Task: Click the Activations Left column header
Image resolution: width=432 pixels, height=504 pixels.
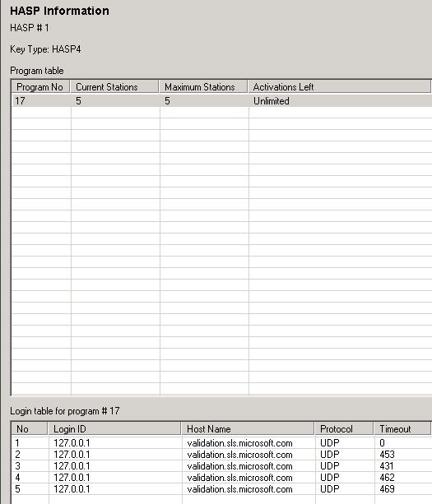Action: [339, 87]
